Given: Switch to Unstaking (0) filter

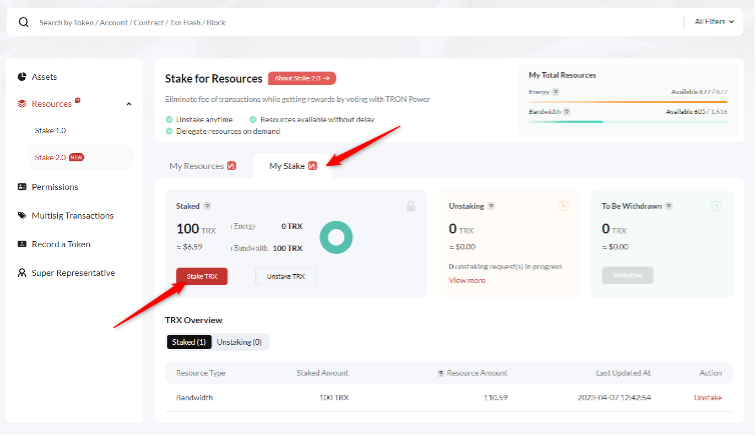Looking at the screenshot, I should pos(239,342).
